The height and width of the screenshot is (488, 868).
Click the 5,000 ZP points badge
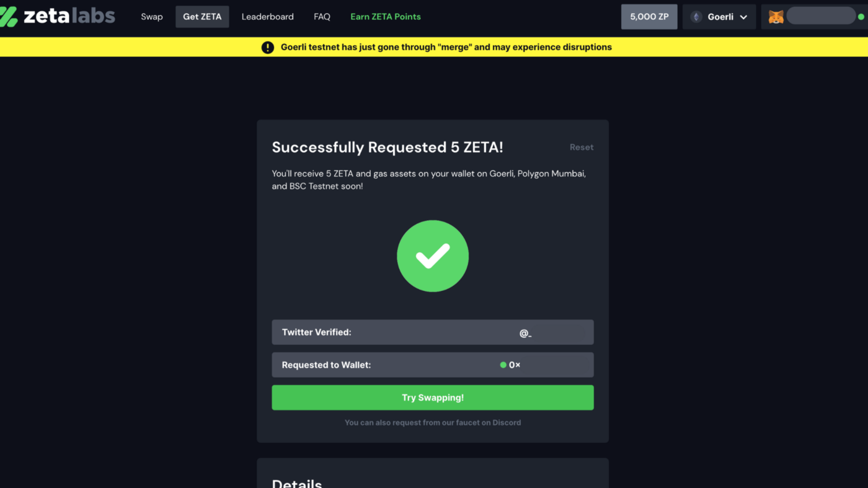(649, 17)
